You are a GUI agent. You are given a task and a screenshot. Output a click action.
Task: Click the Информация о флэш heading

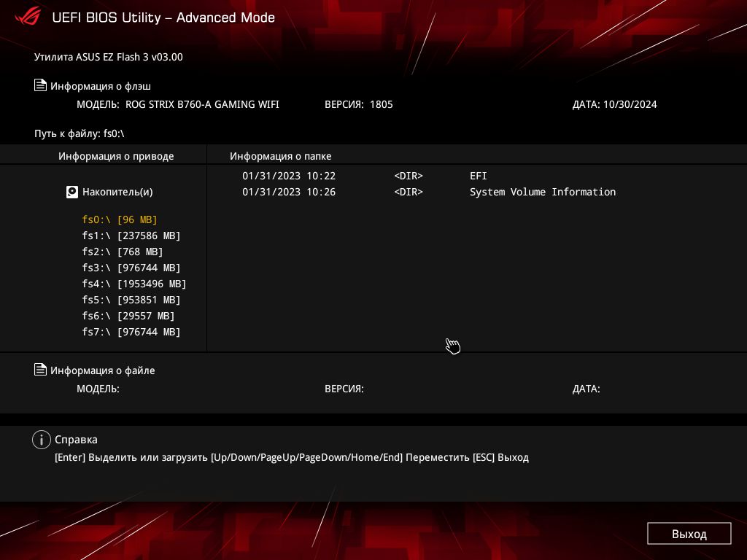click(101, 86)
